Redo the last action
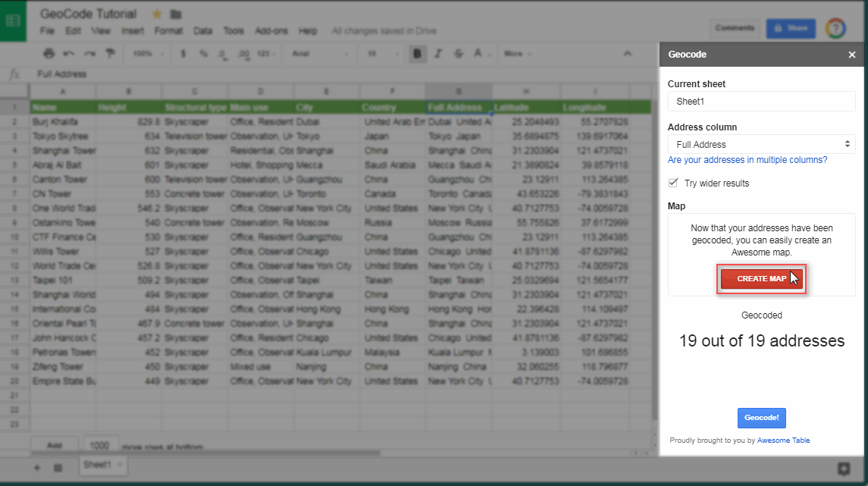The height and width of the screenshot is (486, 868). click(x=89, y=54)
